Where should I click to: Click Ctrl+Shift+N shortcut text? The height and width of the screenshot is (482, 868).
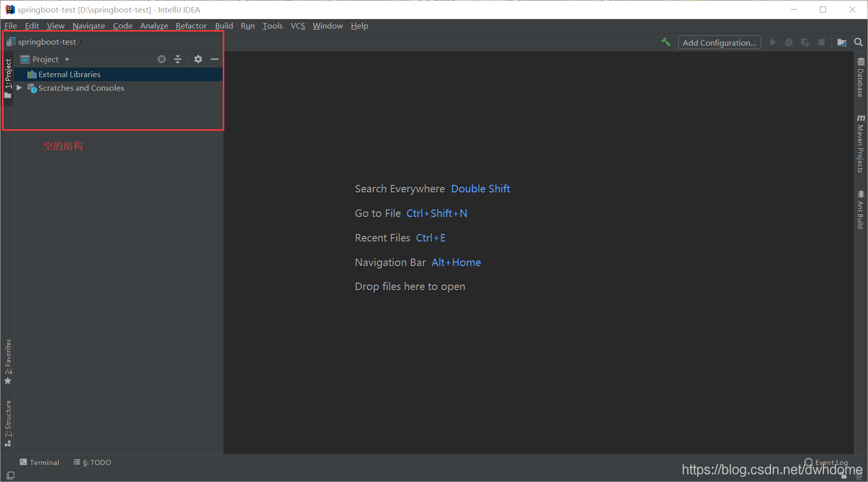(437, 213)
